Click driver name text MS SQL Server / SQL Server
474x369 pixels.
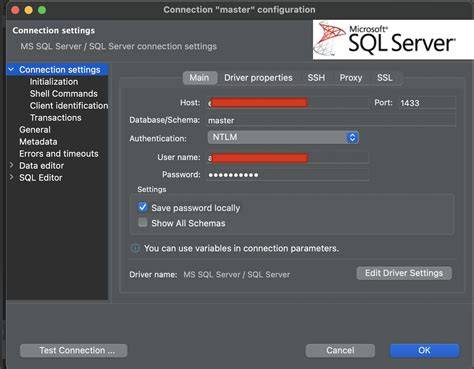coord(237,275)
